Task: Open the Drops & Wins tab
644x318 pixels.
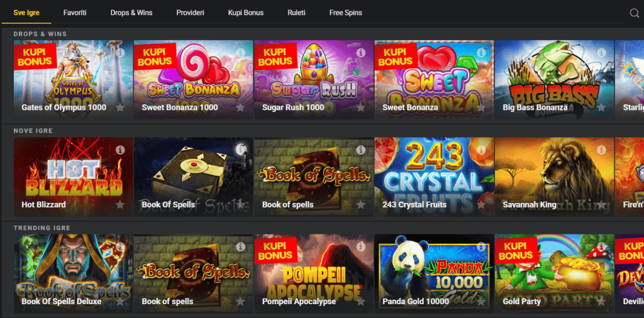Action: coord(131,13)
